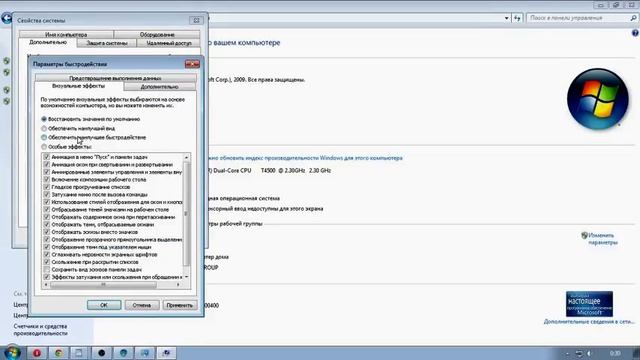Click the shield icon beside Изменить параметры
This screenshot has height=360, width=640.
click(584, 236)
